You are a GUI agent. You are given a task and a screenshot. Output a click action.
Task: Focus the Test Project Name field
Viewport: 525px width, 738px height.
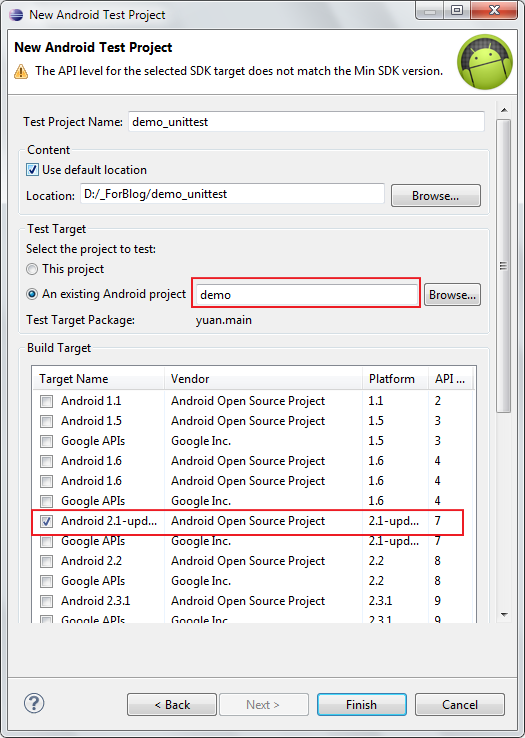click(x=306, y=122)
